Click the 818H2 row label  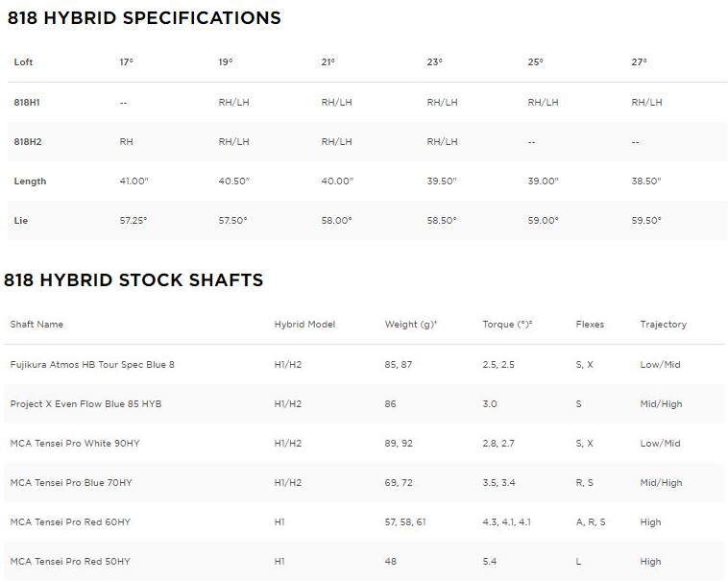28,141
